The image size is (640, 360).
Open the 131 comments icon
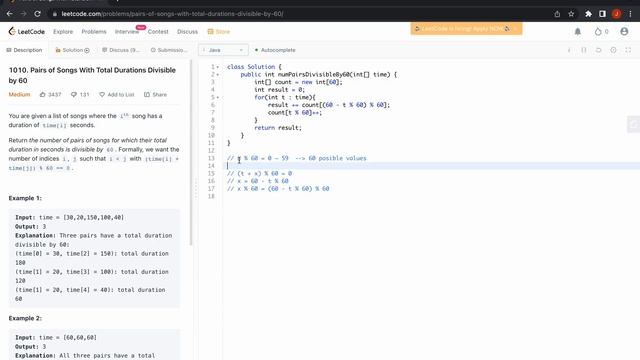pyautogui.click(x=80, y=94)
